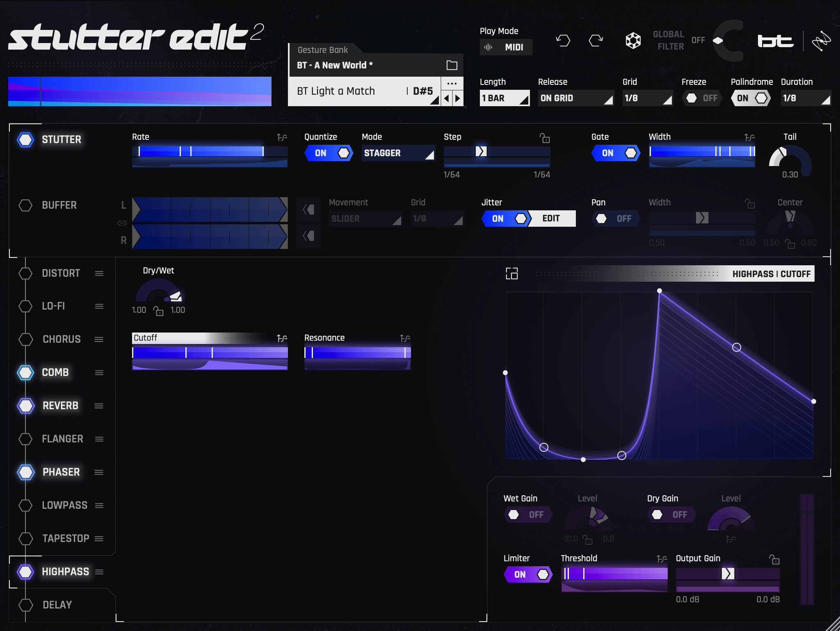Select the TAPESTOP effect module
The image size is (840, 631).
click(x=66, y=538)
